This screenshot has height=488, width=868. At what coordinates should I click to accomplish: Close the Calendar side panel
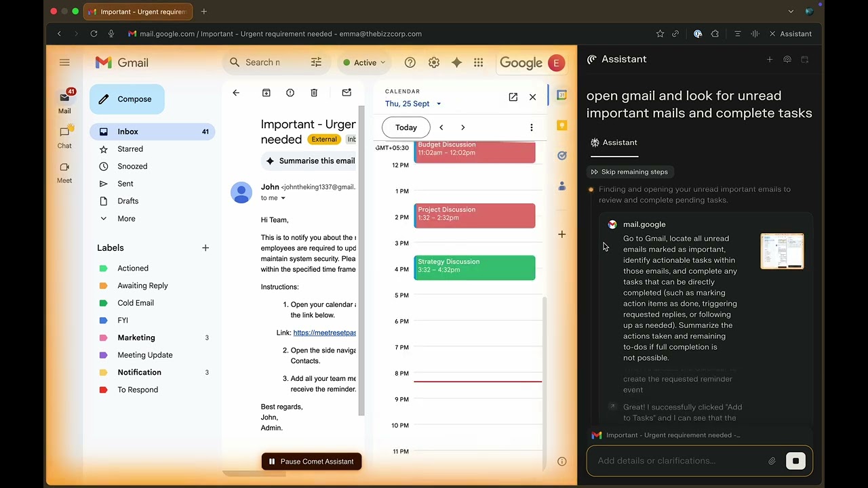coord(533,97)
